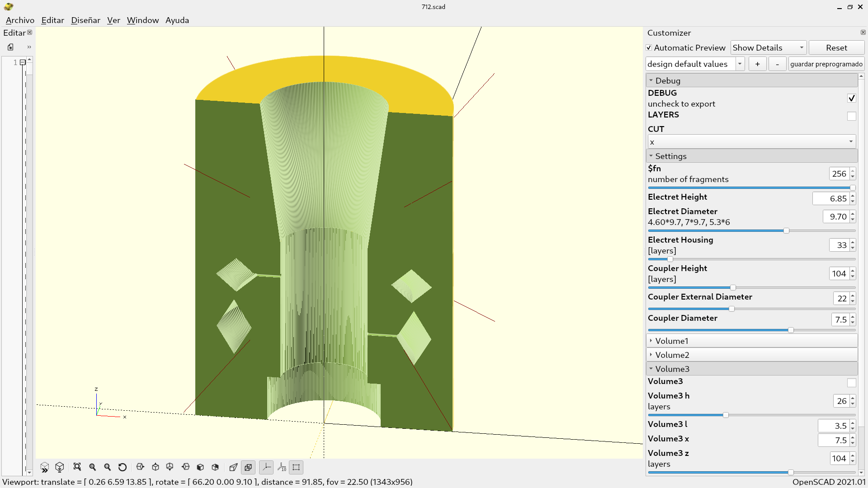Switch to Right view cube icon
The width and height of the screenshot is (868, 488).
coord(140,467)
